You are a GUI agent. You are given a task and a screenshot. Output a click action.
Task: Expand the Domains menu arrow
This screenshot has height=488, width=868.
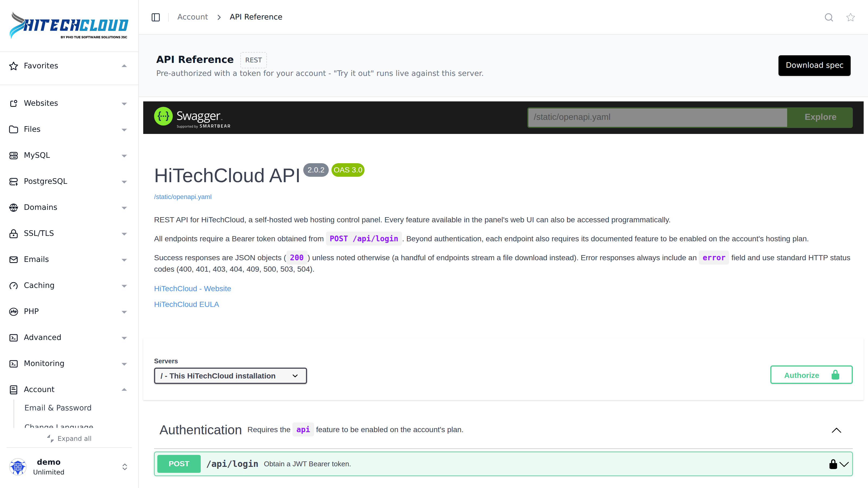(124, 208)
